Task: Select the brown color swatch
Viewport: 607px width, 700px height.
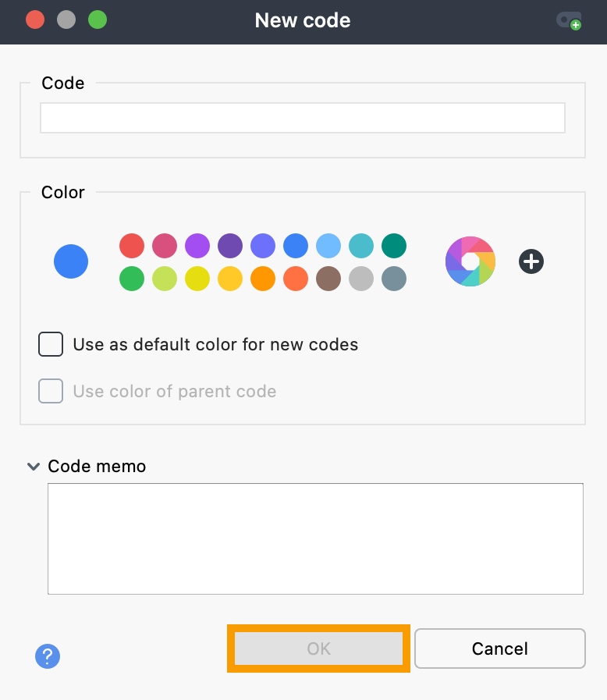Action: point(328,279)
